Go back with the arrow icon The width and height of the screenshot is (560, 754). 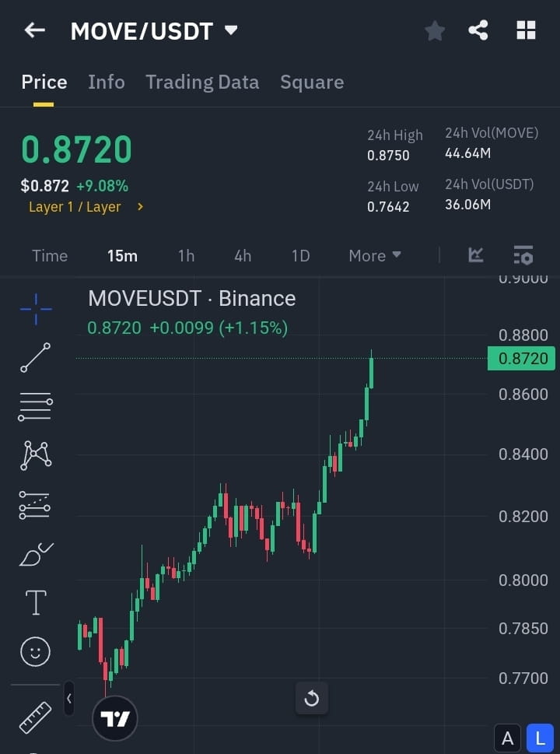point(34,30)
